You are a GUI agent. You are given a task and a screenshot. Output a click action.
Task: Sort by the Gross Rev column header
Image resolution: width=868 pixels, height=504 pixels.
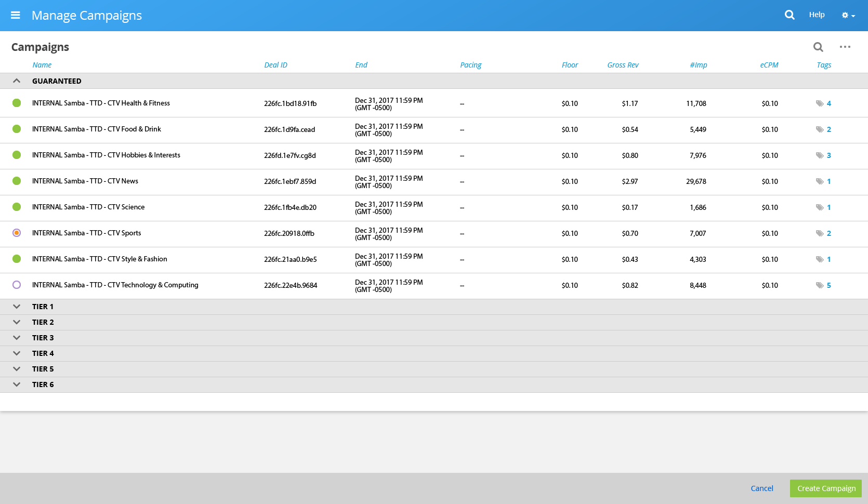coord(623,65)
